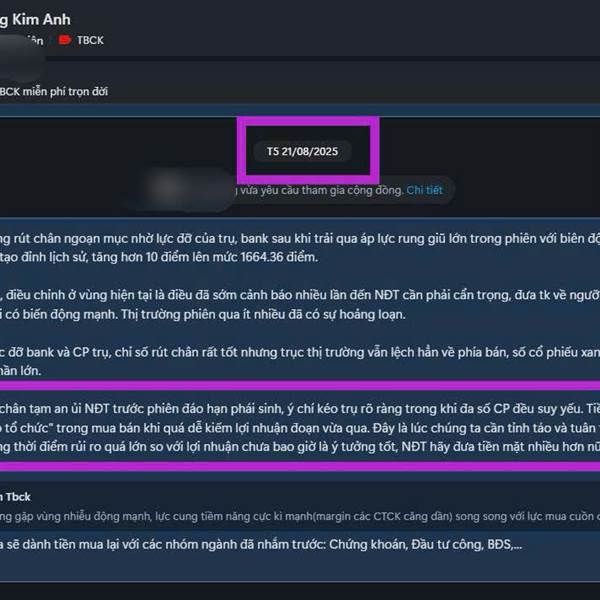Click the line 'trong mua bán khi quá dễ'
Viewport: 600px width, 600px height.
(x=300, y=428)
